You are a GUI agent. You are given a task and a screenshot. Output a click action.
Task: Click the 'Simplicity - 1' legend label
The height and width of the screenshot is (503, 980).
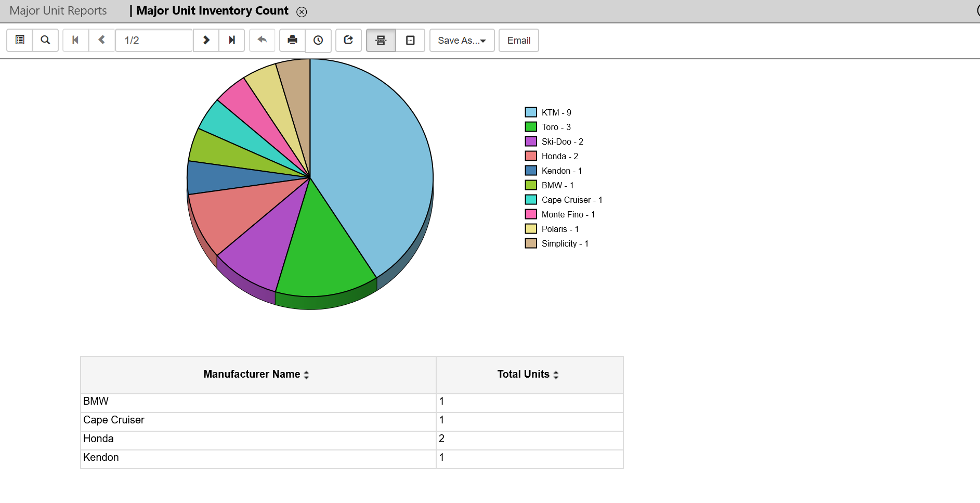tap(565, 243)
